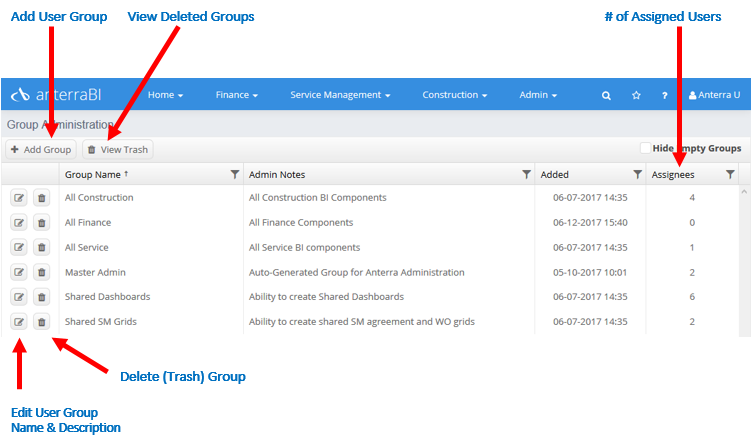
Task: Expand the Admin menu
Action: pyautogui.click(x=538, y=95)
